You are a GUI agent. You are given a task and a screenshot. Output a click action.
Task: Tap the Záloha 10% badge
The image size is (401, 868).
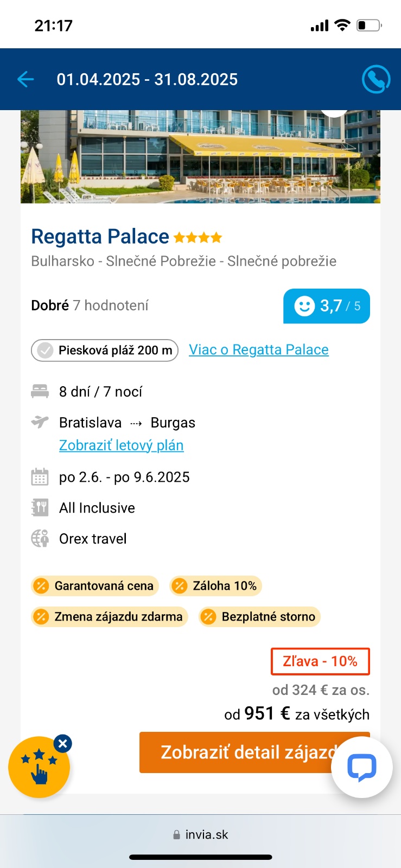pos(215,586)
